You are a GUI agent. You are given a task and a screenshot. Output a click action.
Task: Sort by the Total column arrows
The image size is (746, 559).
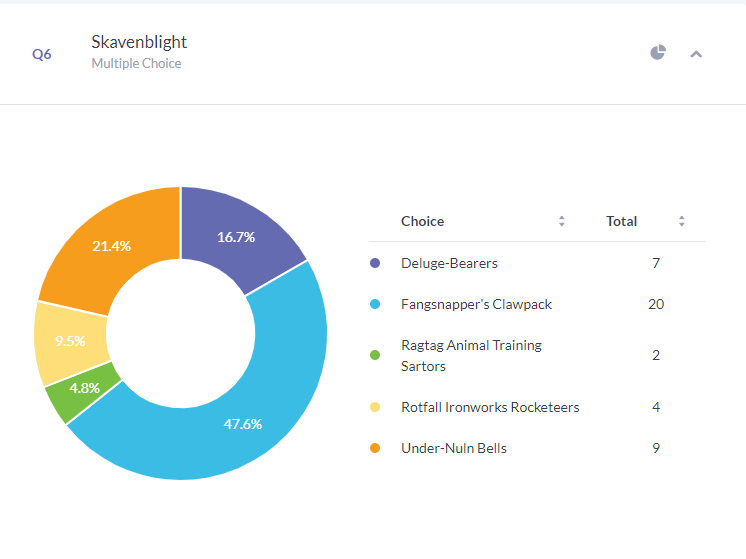tap(682, 221)
